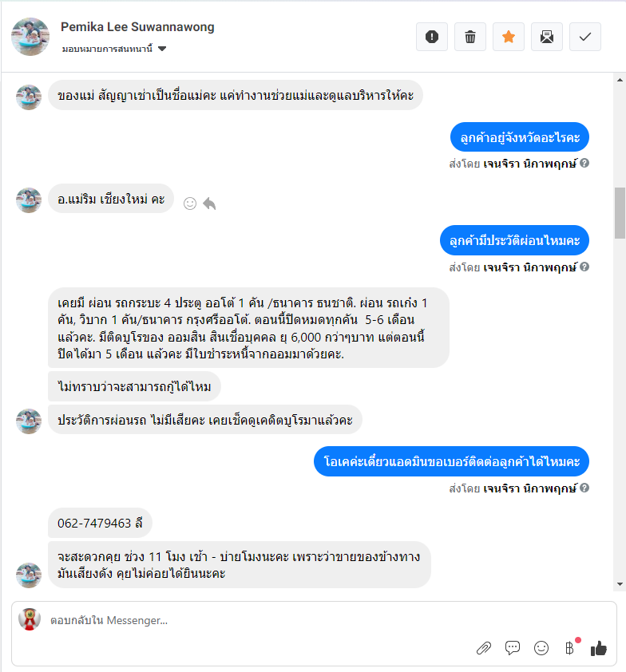Mark conversation as spam with exclamation icon
The image size is (626, 672).
[432, 37]
